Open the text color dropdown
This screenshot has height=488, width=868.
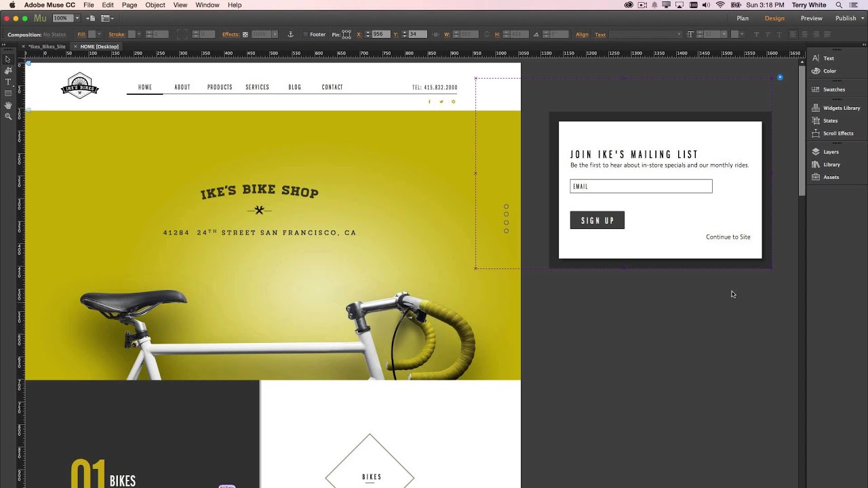point(742,35)
